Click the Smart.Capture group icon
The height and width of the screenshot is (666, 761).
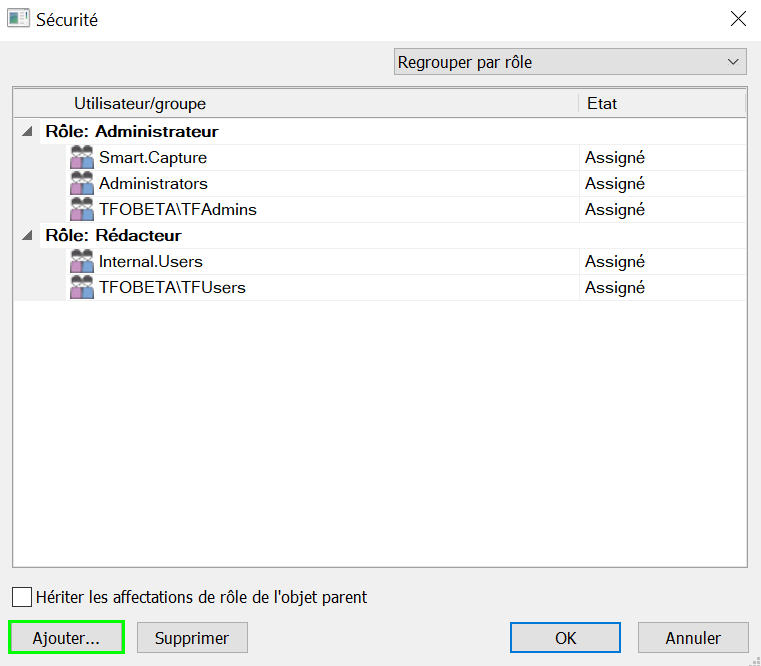point(82,157)
